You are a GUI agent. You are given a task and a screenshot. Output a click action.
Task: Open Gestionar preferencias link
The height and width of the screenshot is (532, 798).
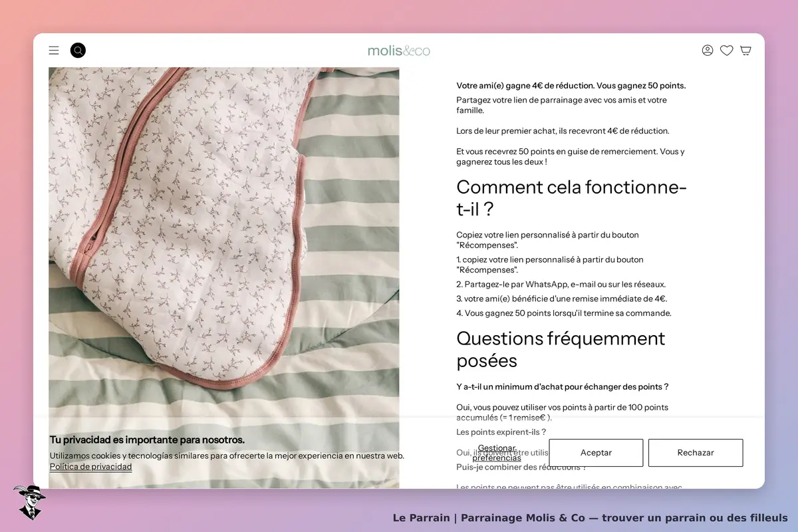pyautogui.click(x=497, y=453)
